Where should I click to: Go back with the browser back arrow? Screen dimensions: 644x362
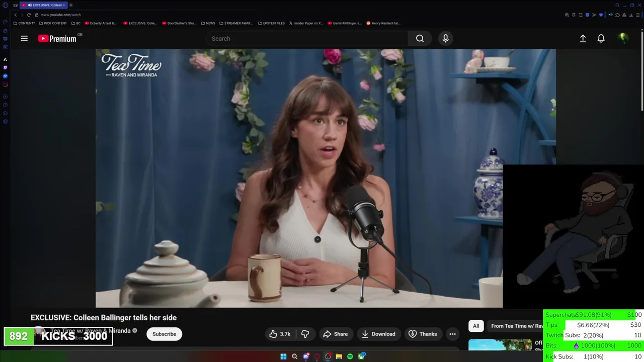click(x=15, y=15)
